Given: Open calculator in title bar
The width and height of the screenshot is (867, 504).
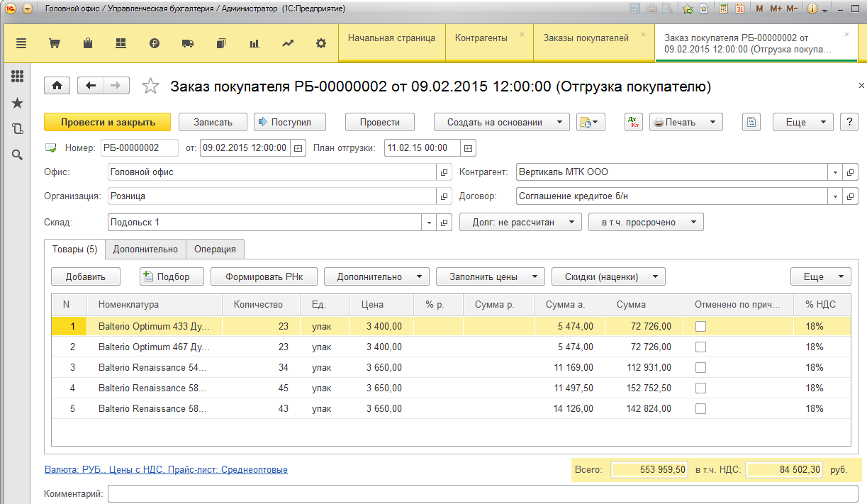Looking at the screenshot, I should tap(724, 9).
